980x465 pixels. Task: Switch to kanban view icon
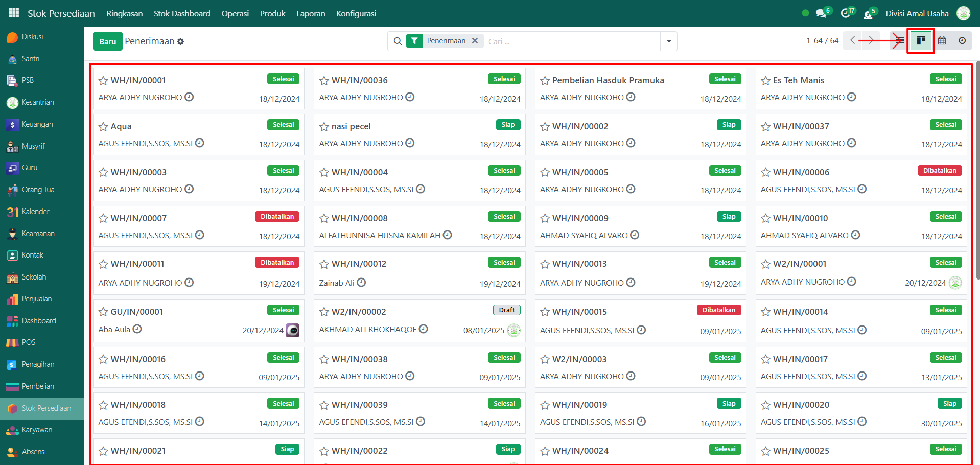(x=921, y=41)
